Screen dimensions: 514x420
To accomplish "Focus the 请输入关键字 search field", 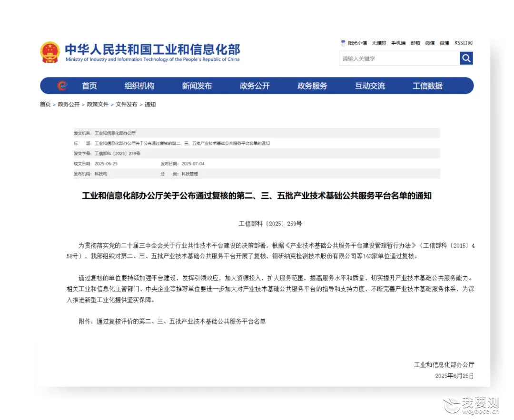I will click(x=399, y=59).
